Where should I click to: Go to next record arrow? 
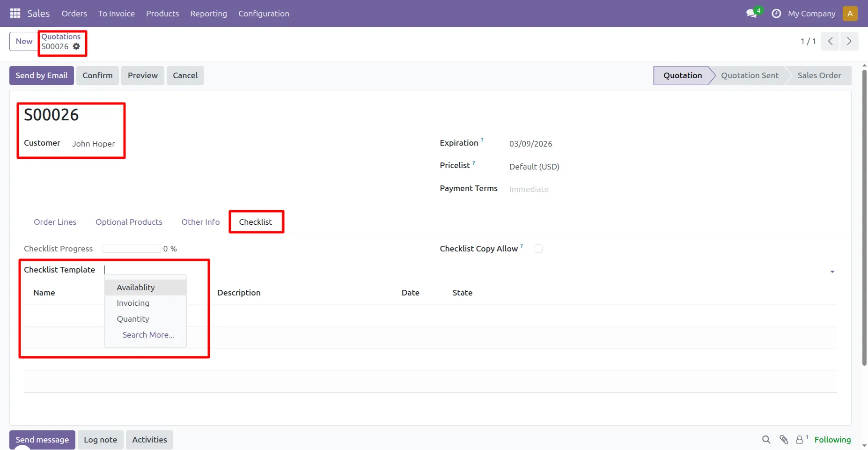849,41
